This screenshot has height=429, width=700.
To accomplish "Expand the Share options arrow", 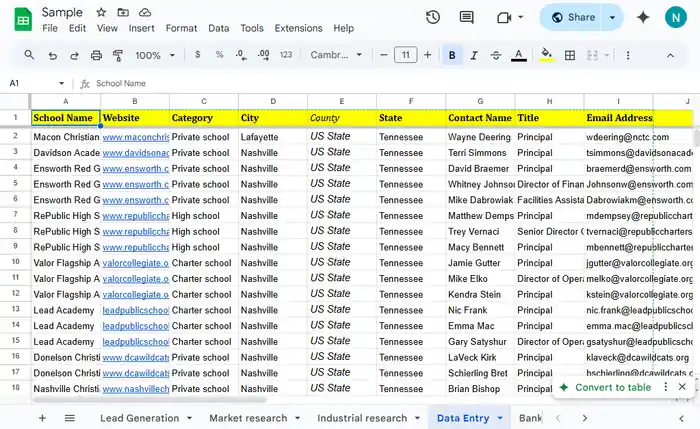I will pos(612,17).
